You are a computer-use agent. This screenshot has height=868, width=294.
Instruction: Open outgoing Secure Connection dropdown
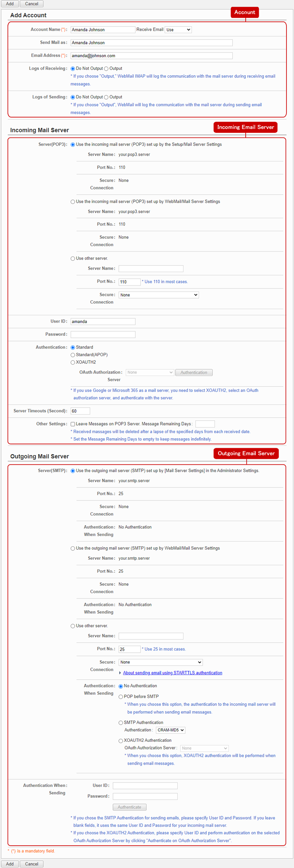click(160, 662)
